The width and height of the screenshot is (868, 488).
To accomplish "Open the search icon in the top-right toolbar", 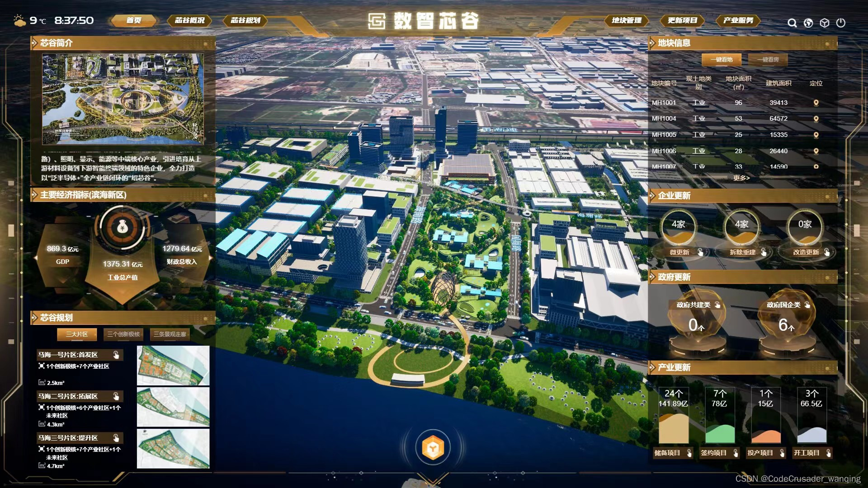I will click(x=792, y=22).
